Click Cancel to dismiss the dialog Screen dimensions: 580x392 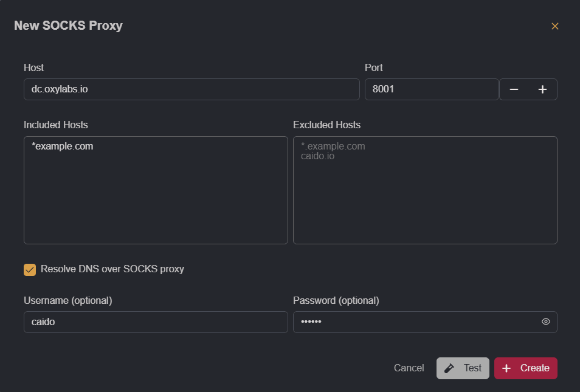pos(409,368)
